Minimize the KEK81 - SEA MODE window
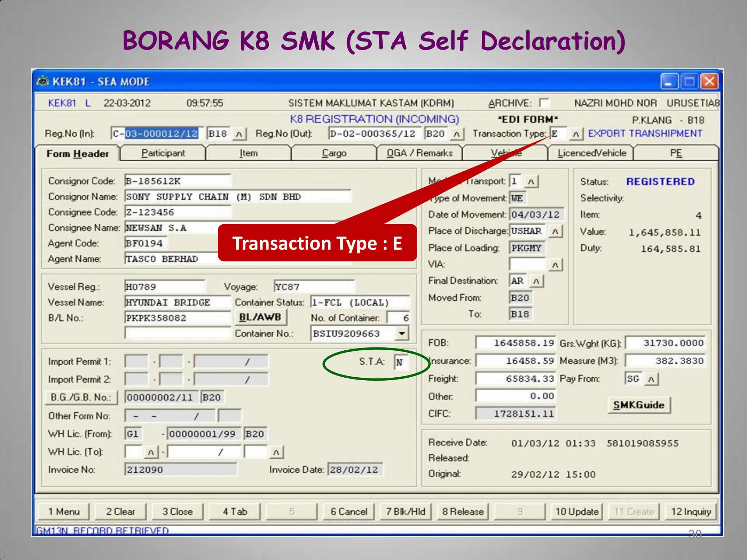This screenshot has height=560, width=747. (669, 81)
